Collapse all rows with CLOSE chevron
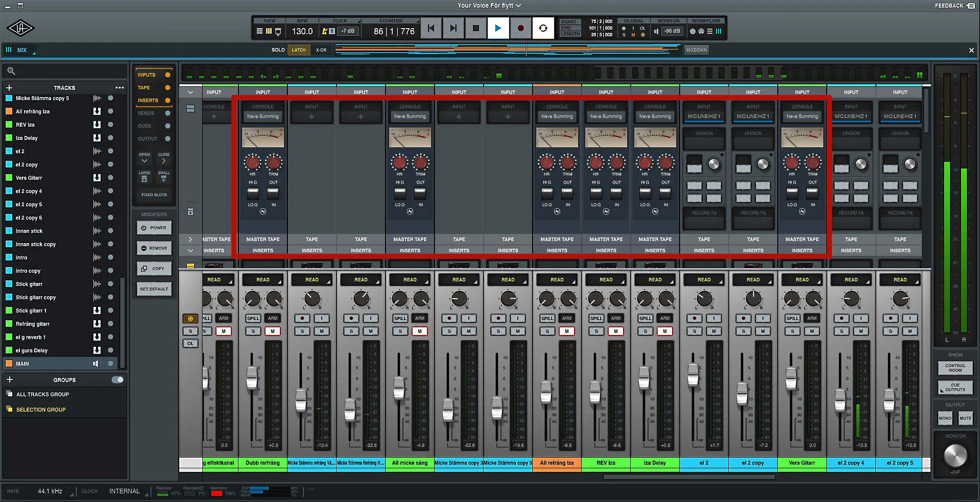The height and width of the screenshot is (502, 980). pos(164,161)
